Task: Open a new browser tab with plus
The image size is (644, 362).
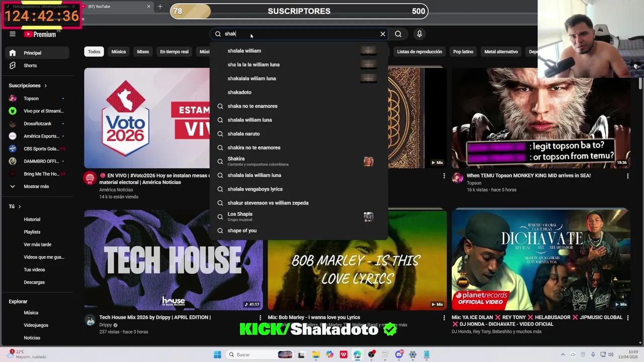Action: (160, 7)
